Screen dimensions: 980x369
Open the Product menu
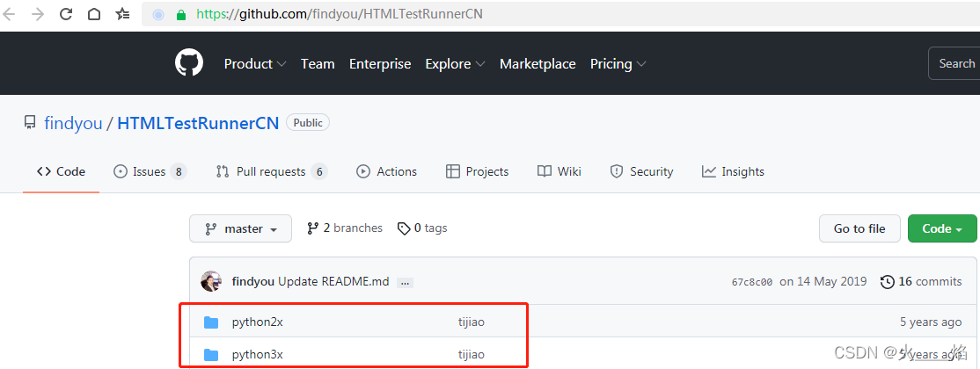[x=255, y=64]
